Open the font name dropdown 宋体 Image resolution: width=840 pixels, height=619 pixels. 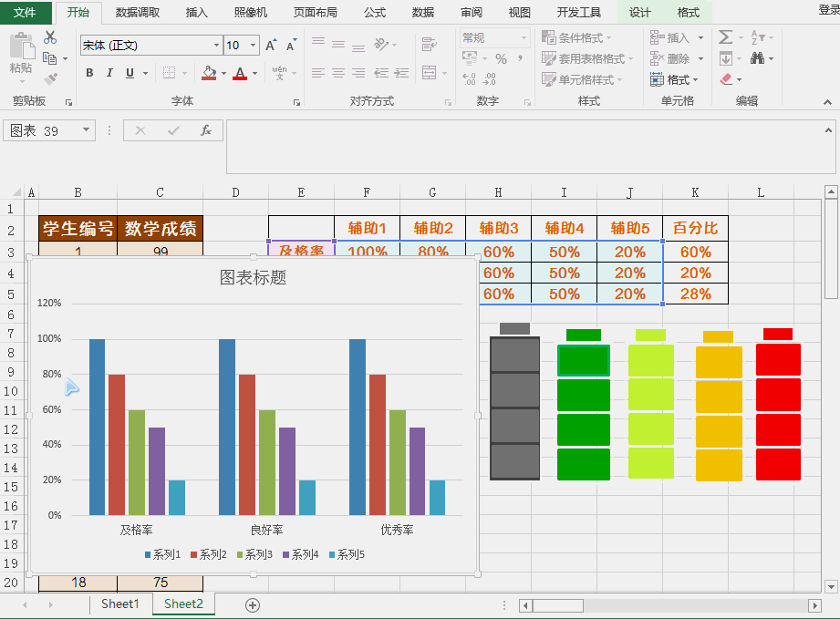click(x=216, y=46)
